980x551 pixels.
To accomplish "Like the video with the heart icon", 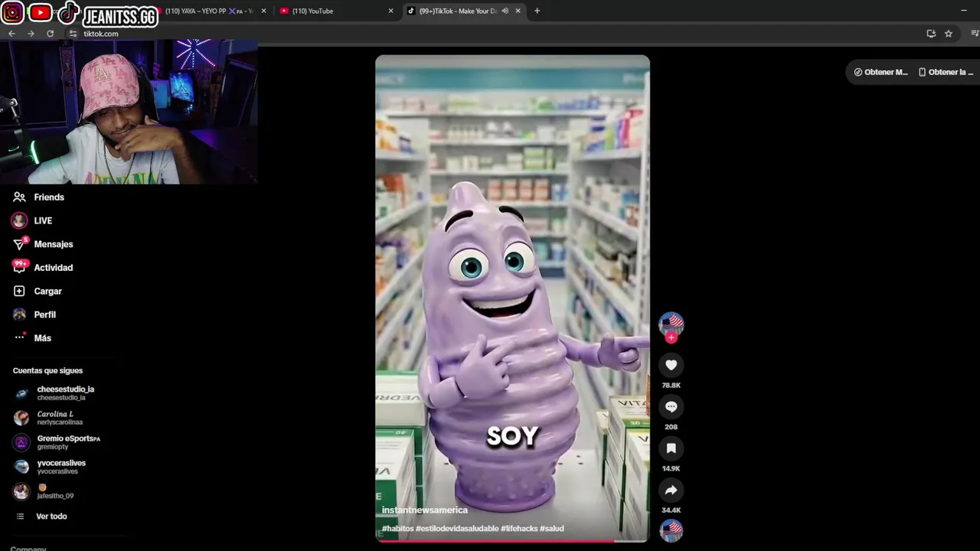I will (671, 365).
